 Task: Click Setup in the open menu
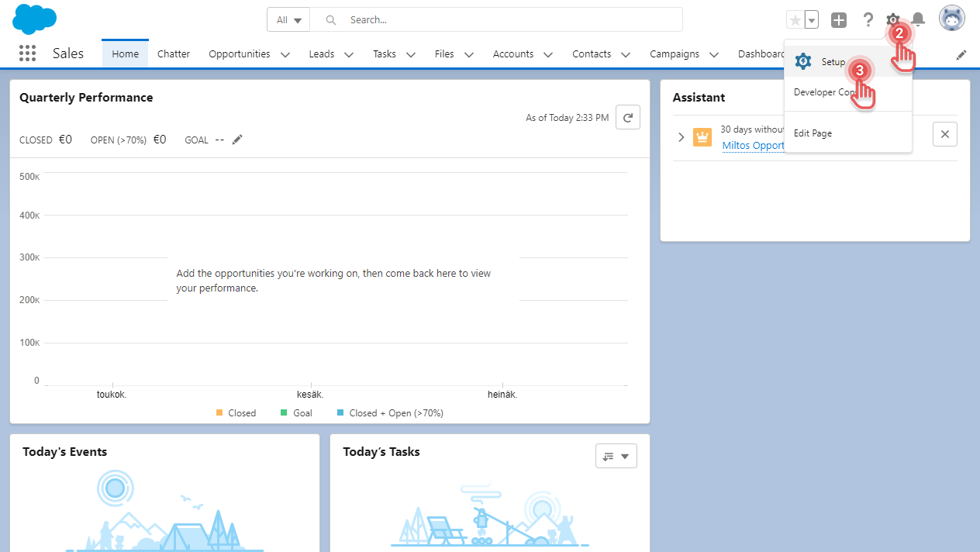(833, 61)
